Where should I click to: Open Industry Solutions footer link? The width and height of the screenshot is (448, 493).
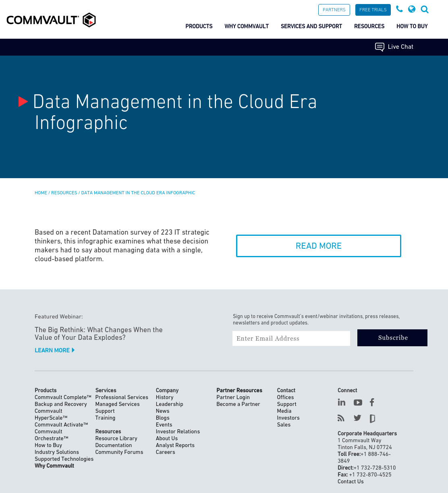click(x=57, y=452)
